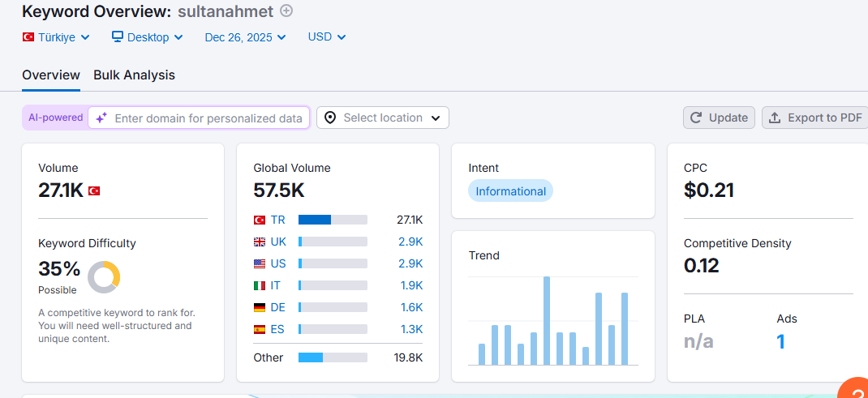
Task: Open the USD currency dropdown
Action: [327, 37]
